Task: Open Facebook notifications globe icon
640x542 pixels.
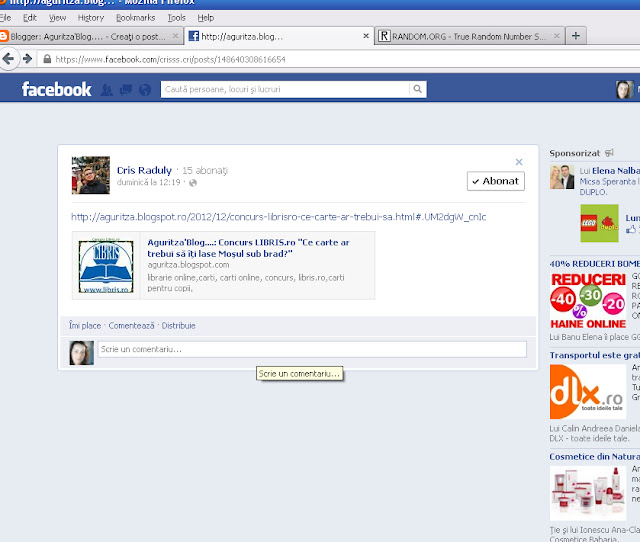Action: [x=144, y=89]
